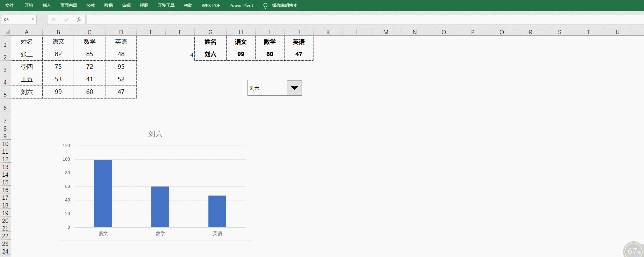Click the bold score 99 in column H
The width and height of the screenshot is (644, 257).
[x=241, y=54]
